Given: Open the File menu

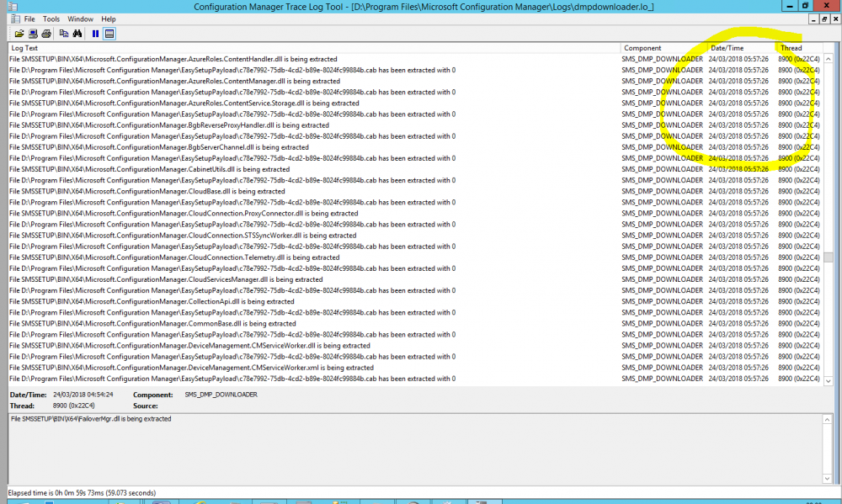Looking at the screenshot, I should tap(29, 19).
